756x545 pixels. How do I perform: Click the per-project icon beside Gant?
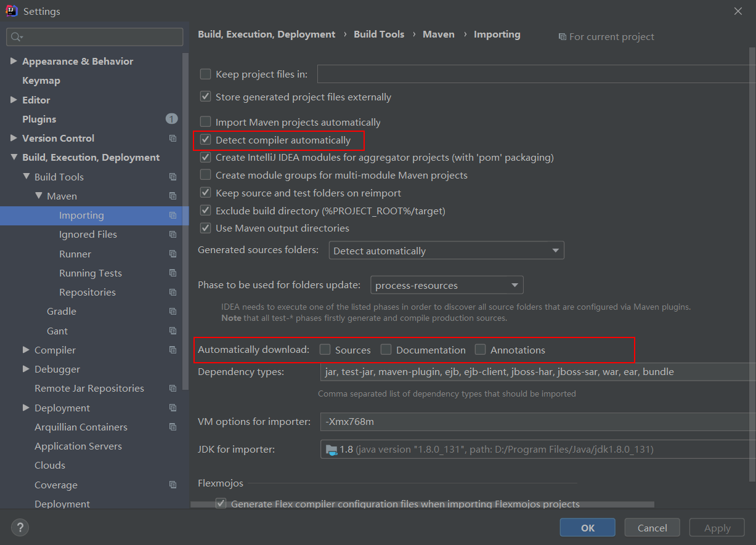coord(173,331)
